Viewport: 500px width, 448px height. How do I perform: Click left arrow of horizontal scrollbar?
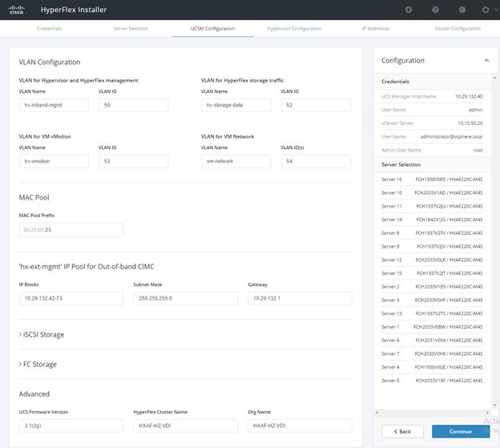pos(377,412)
